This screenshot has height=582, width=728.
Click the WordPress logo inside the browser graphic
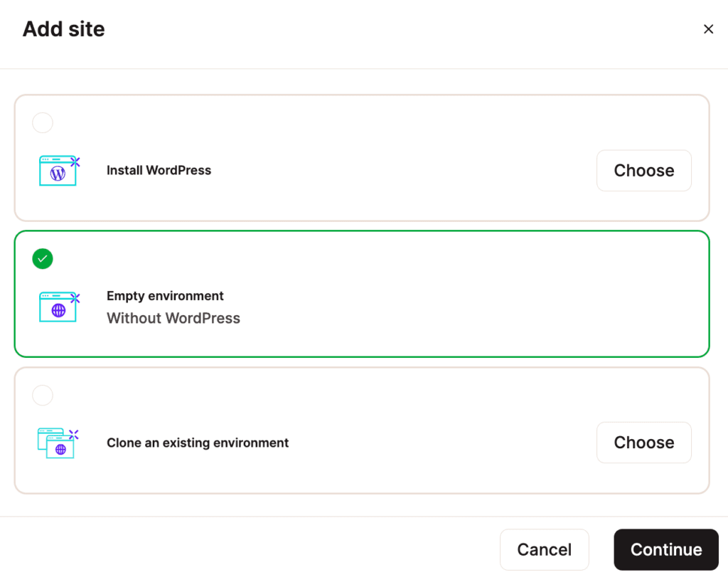click(58, 173)
